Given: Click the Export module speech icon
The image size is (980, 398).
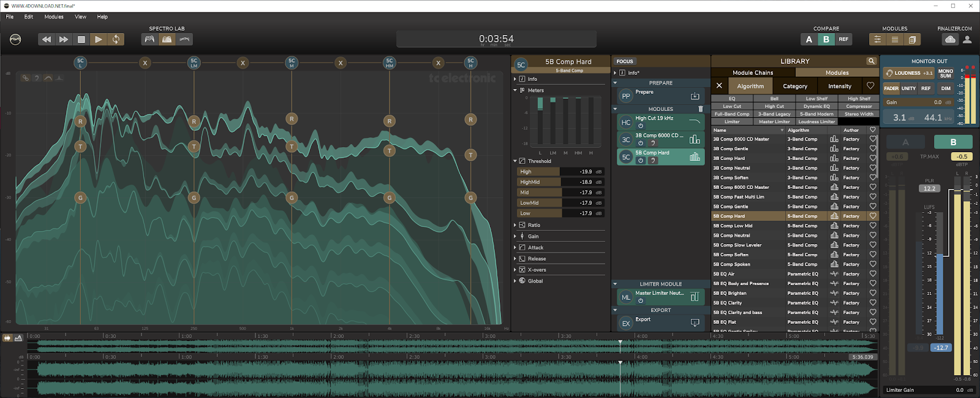Looking at the screenshot, I should (x=695, y=323).
